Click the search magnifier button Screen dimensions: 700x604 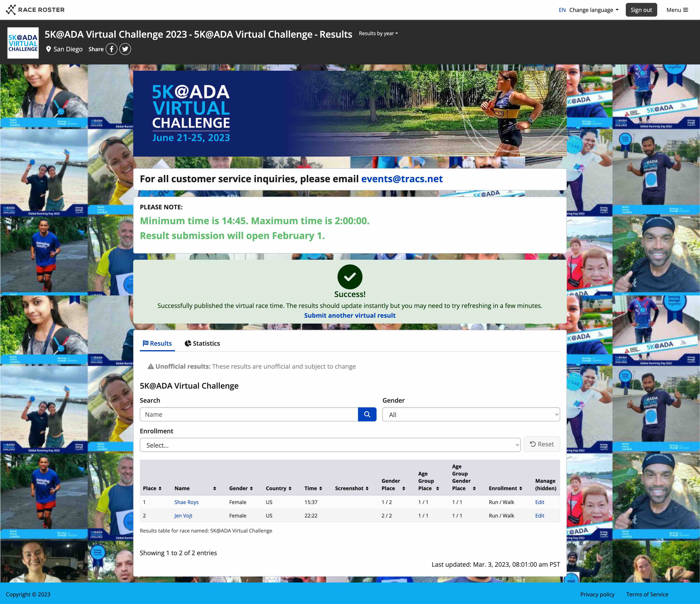(367, 415)
